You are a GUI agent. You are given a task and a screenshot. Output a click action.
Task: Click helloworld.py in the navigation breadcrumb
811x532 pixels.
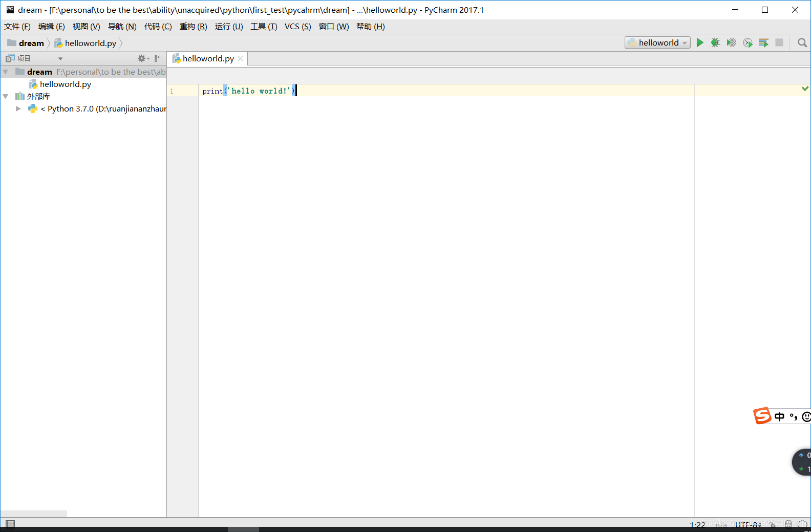[86, 43]
